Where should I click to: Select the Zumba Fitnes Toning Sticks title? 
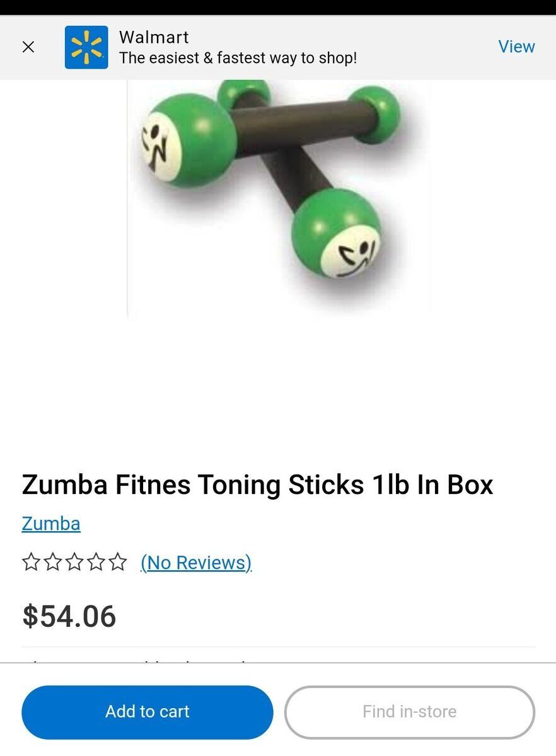point(257,484)
